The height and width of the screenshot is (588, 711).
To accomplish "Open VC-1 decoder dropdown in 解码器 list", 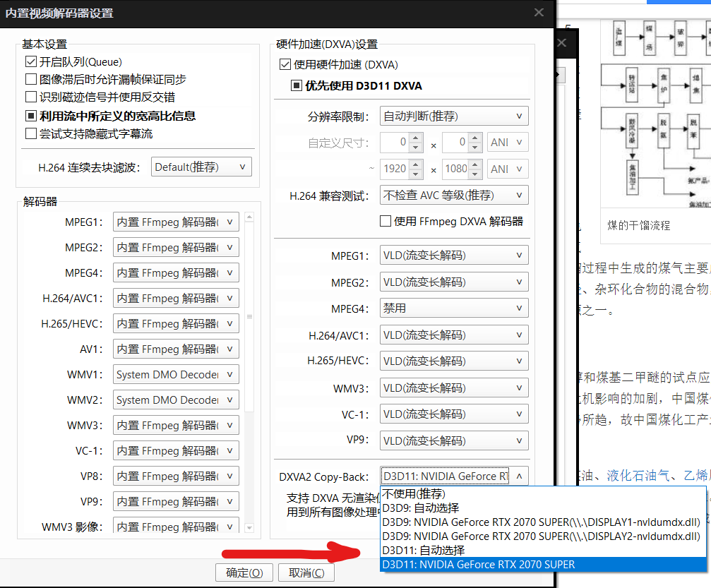I will click(176, 450).
